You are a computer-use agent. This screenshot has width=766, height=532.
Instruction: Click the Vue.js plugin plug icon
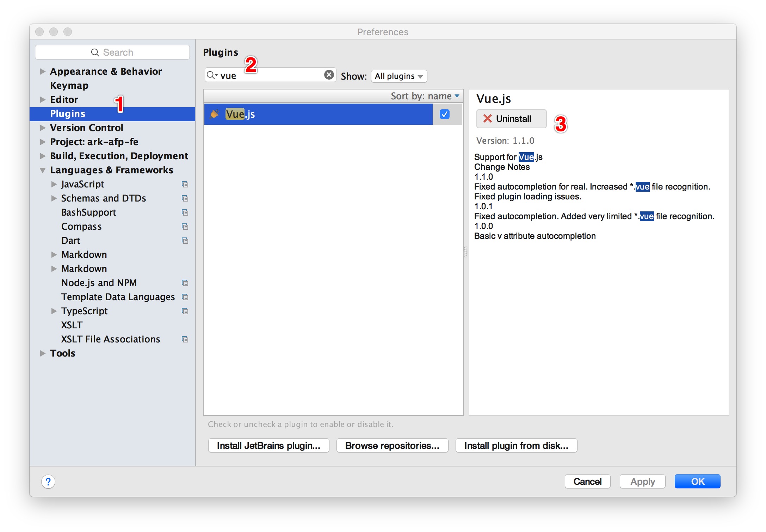(x=214, y=114)
